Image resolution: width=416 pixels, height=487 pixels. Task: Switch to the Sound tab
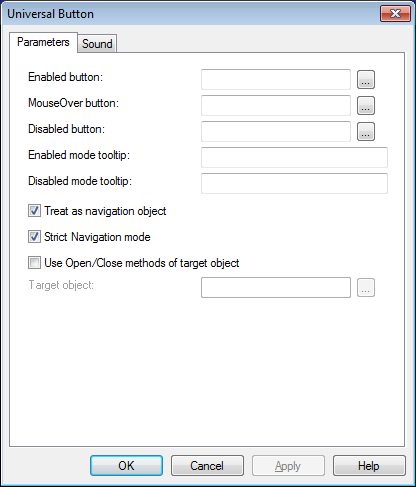97,44
